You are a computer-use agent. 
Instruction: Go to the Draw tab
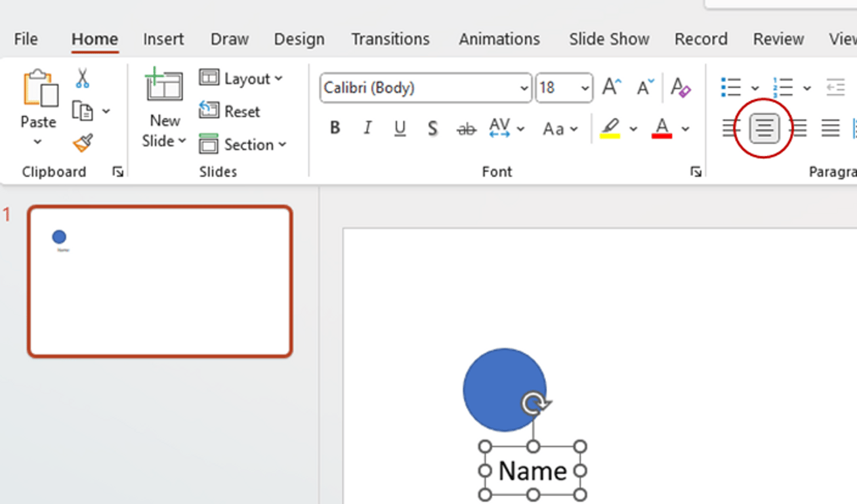230,39
